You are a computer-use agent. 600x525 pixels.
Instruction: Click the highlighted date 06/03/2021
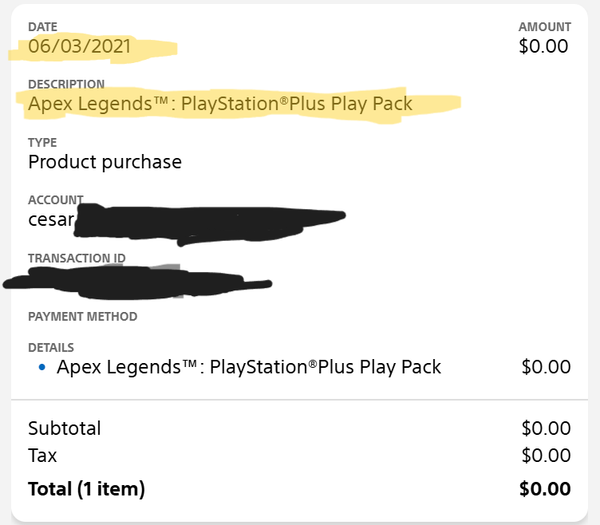tap(80, 46)
